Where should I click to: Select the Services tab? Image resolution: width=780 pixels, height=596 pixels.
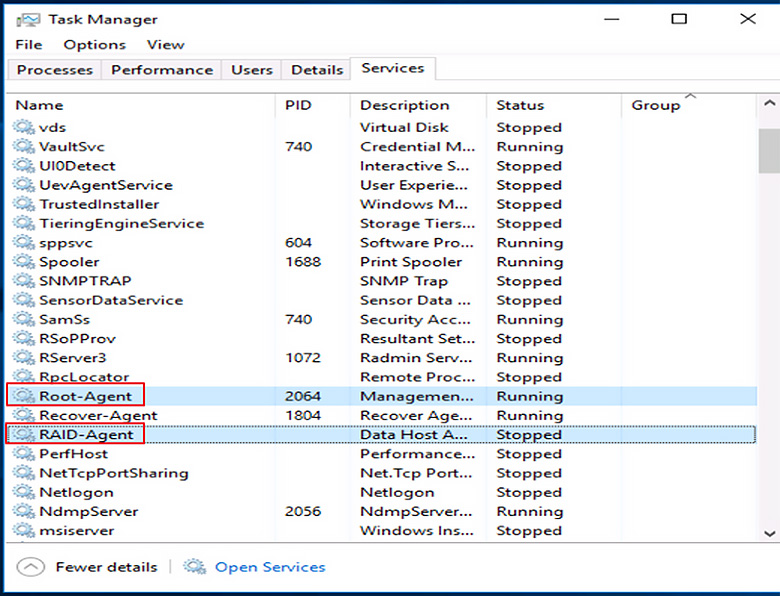(393, 68)
